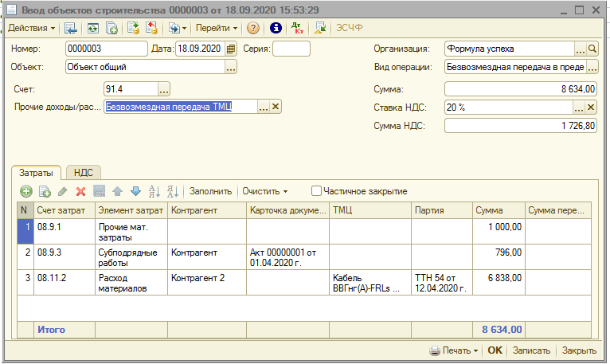
Task: Click the green Add row icon
Action: point(26,191)
